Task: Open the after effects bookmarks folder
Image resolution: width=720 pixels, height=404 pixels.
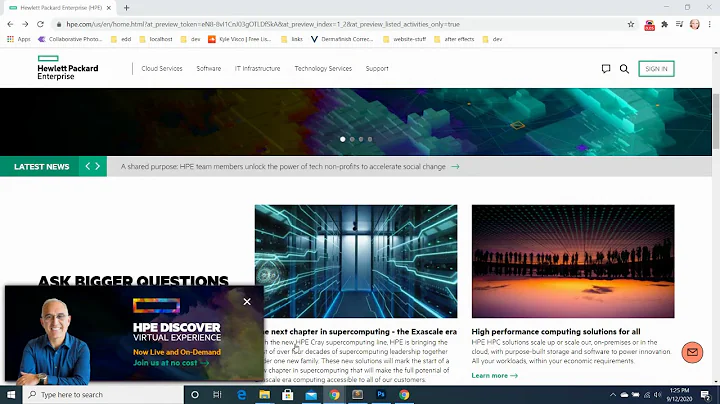Action: coord(454,39)
